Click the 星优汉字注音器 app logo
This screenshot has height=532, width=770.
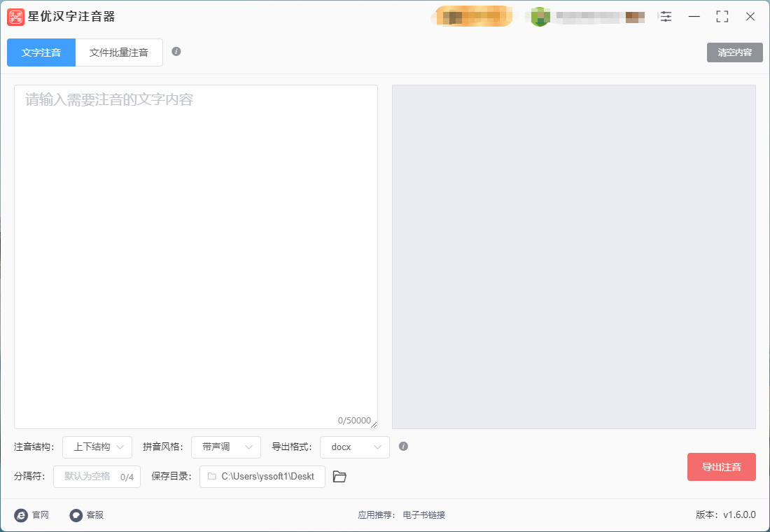point(15,17)
